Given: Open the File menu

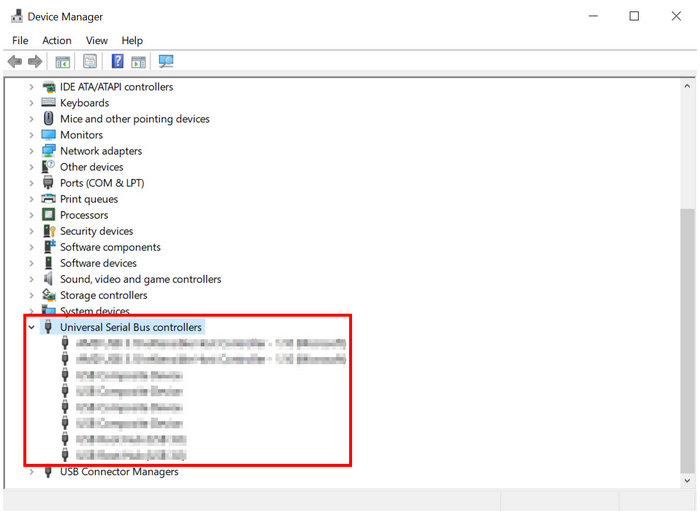Looking at the screenshot, I should click(20, 40).
